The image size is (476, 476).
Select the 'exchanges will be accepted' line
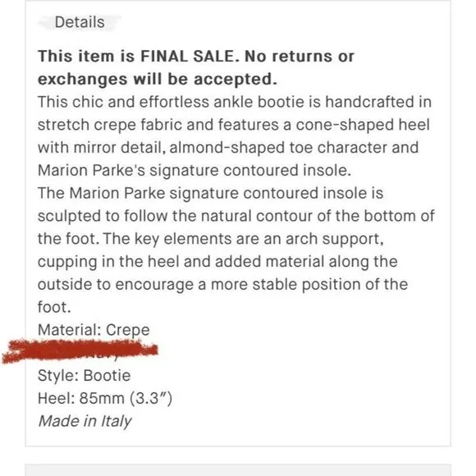158,80
